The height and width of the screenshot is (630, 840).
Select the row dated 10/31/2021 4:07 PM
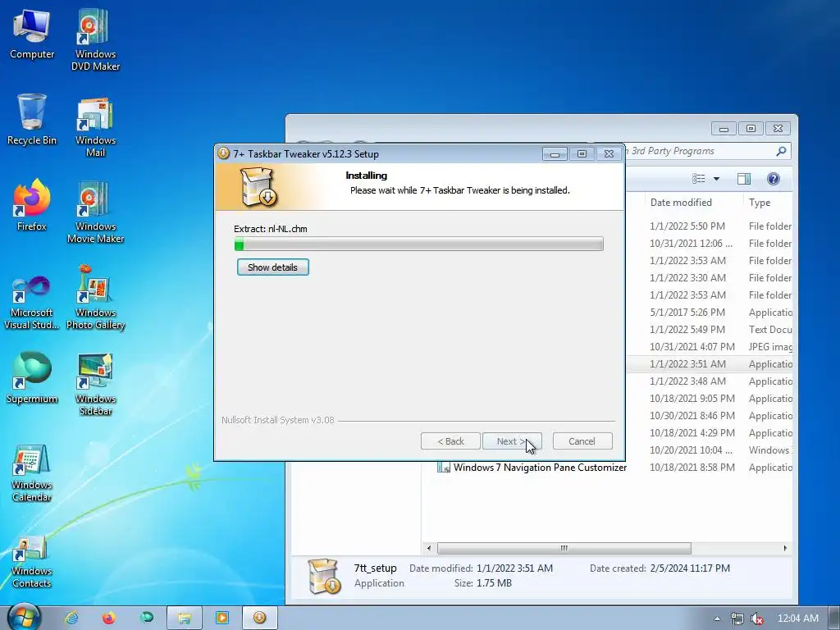709,347
